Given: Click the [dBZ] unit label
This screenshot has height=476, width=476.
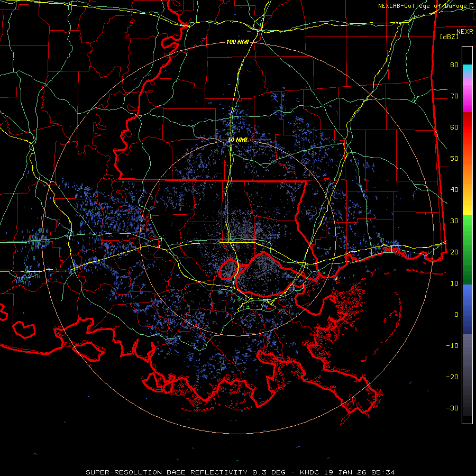Looking at the screenshot, I should point(449,36).
